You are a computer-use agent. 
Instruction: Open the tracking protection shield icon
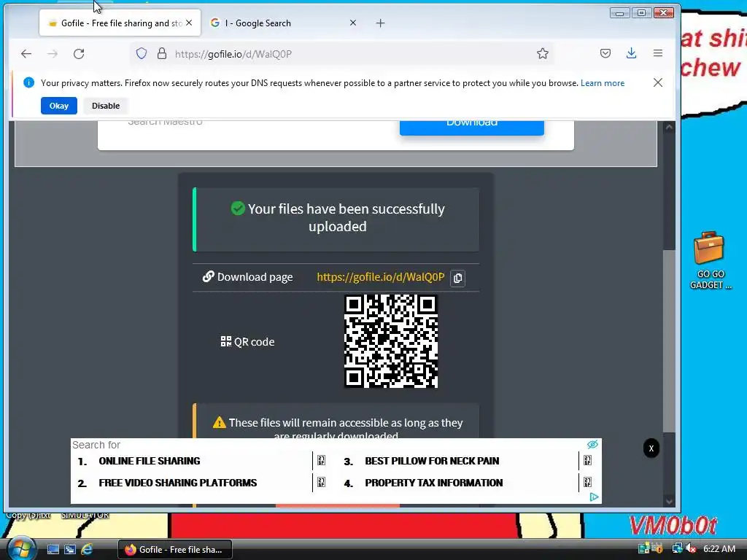pos(142,53)
